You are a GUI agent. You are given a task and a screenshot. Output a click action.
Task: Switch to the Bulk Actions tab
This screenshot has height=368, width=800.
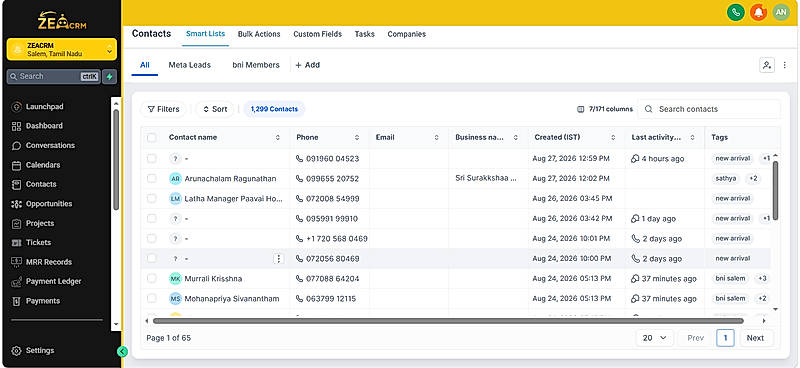(x=259, y=34)
